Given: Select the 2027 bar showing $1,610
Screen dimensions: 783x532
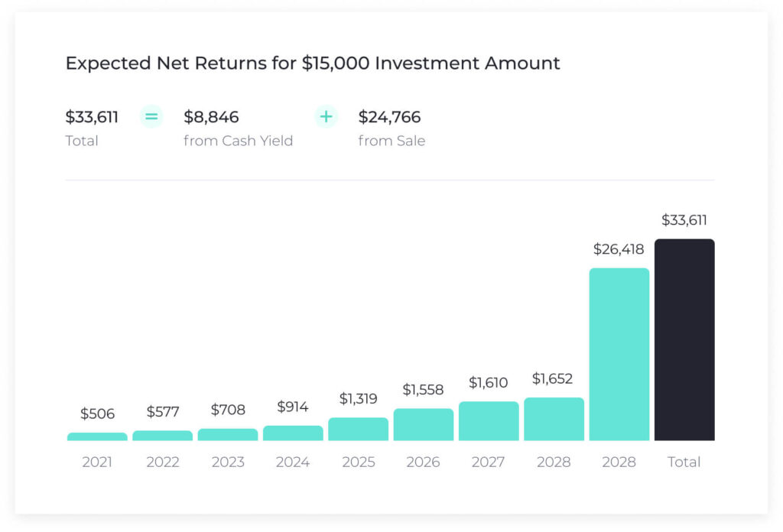Looking at the screenshot, I should [489, 421].
